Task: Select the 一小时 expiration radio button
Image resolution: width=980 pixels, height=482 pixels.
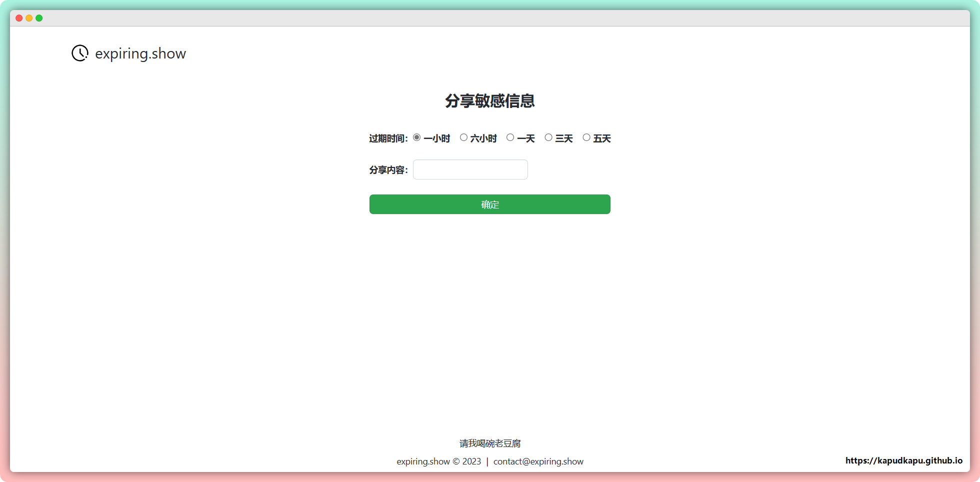Action: pyautogui.click(x=417, y=137)
